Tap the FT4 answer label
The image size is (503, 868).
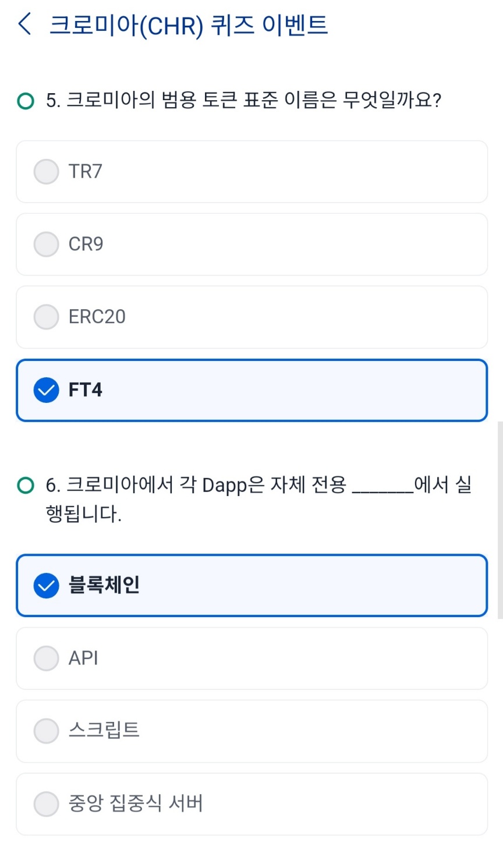point(85,390)
